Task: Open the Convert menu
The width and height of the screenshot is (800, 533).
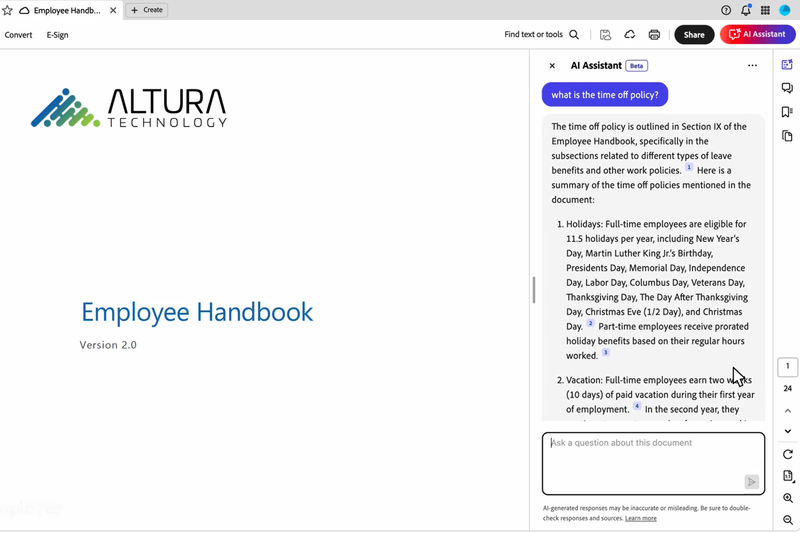Action: coord(18,35)
